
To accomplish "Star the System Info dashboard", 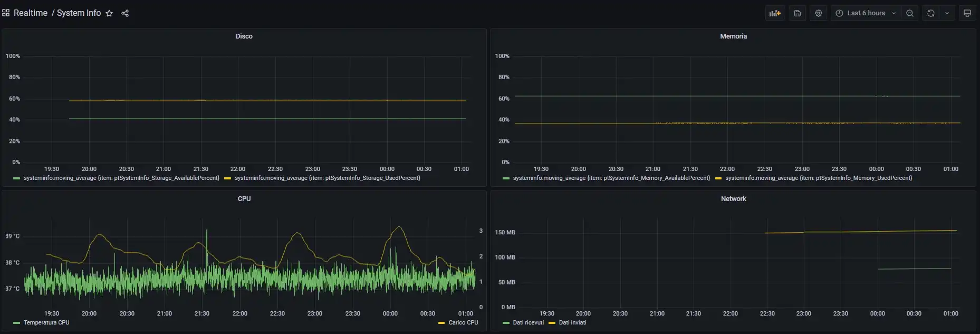I will click(109, 13).
